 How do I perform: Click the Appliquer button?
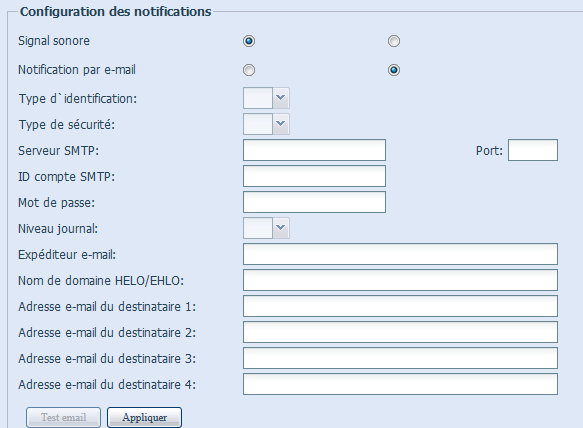click(144, 418)
